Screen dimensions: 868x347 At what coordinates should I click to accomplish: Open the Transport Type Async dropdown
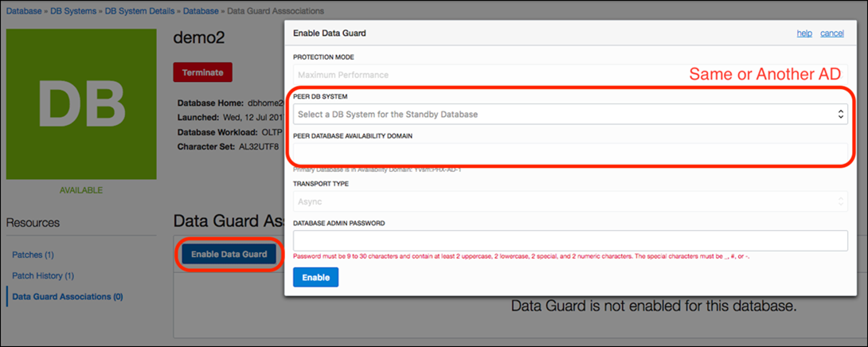[569, 202]
